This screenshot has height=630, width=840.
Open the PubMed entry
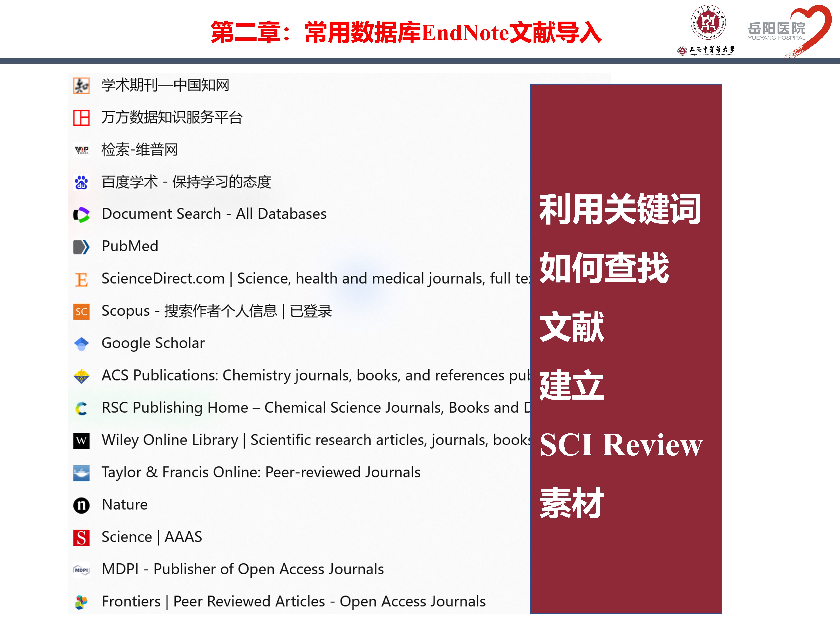(x=130, y=246)
